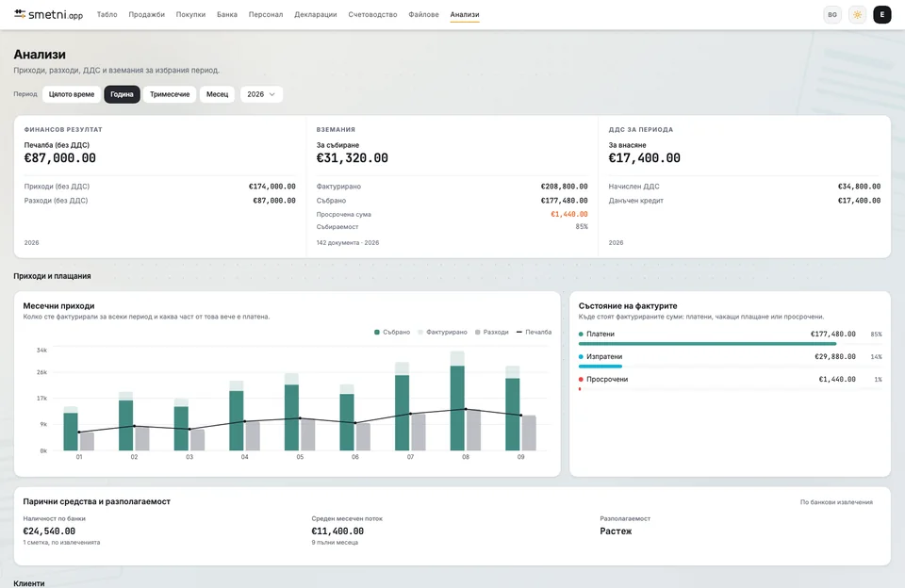Toggle the sun theme icon

[857, 15]
